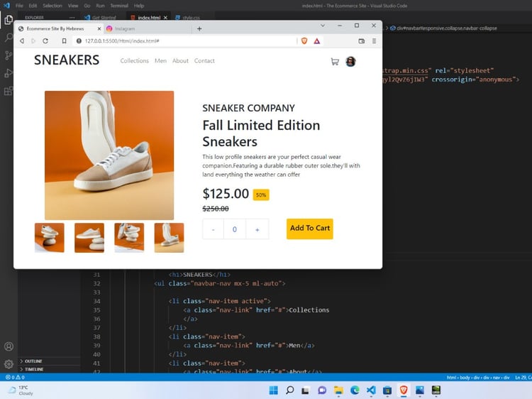Open the Run menu in VS Code
This screenshot has height=399, width=532.
[x=100, y=6]
